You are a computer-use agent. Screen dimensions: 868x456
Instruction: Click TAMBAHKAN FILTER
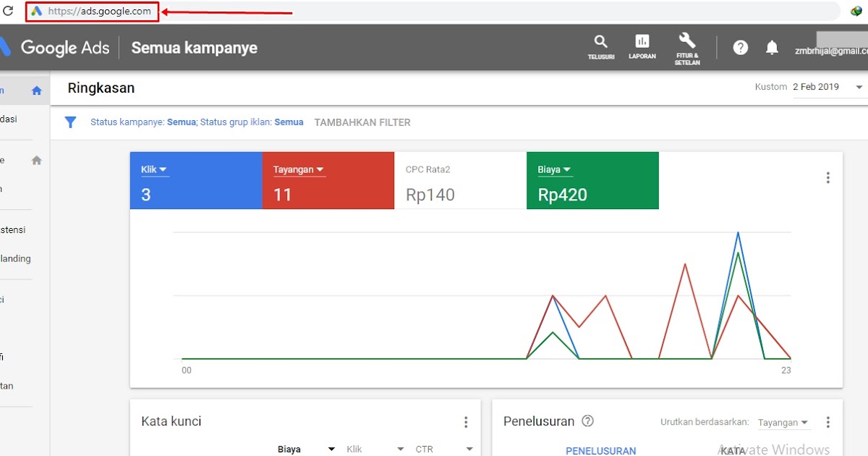362,122
